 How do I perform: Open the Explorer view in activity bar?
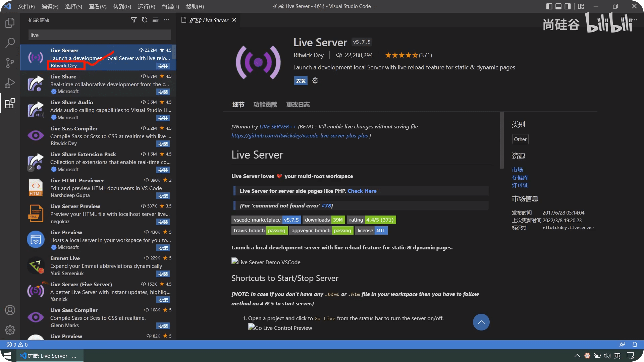10,23
